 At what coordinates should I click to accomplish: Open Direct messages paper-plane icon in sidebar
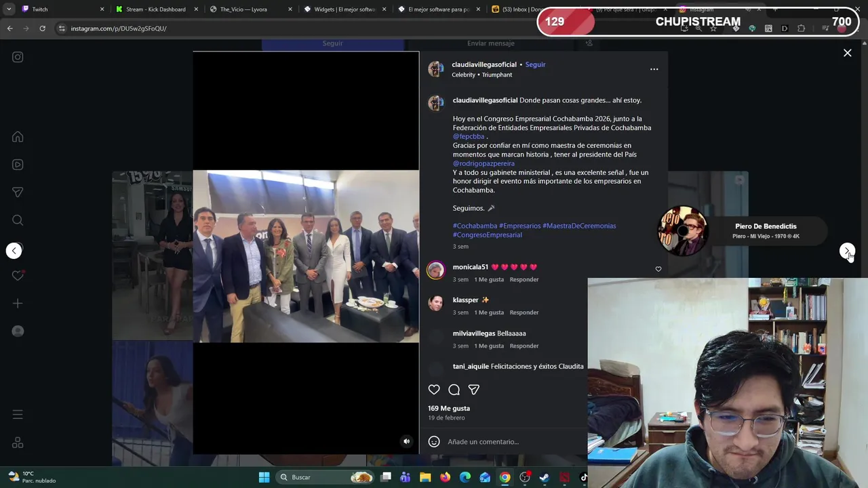[x=18, y=192]
